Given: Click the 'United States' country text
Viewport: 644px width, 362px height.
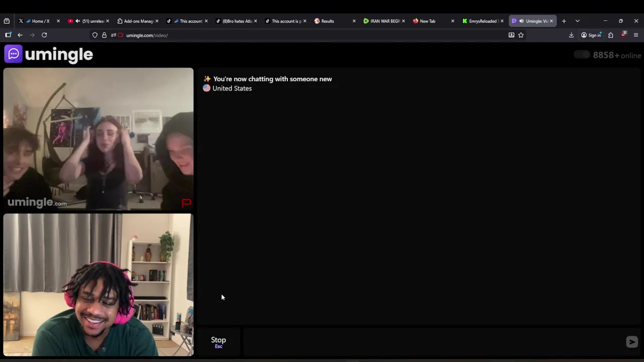Looking at the screenshot, I should (232, 88).
